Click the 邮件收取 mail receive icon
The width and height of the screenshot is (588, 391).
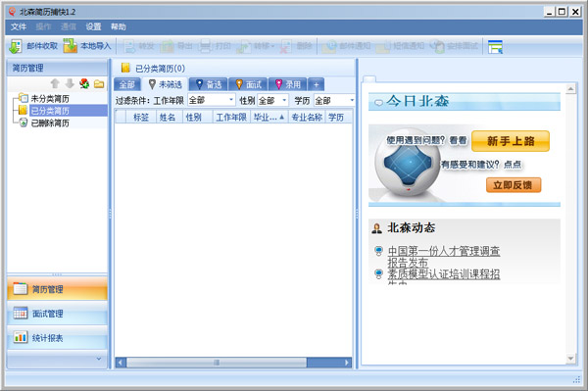16,46
